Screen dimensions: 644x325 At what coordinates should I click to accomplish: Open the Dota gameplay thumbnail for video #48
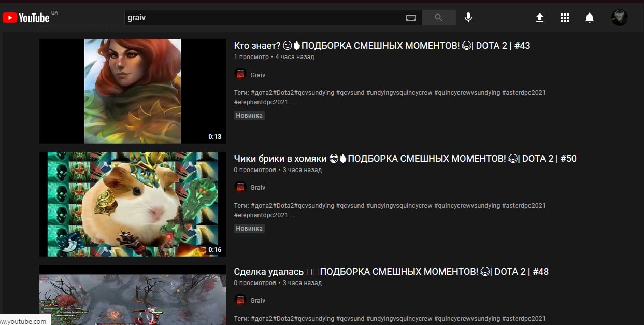pos(133,295)
